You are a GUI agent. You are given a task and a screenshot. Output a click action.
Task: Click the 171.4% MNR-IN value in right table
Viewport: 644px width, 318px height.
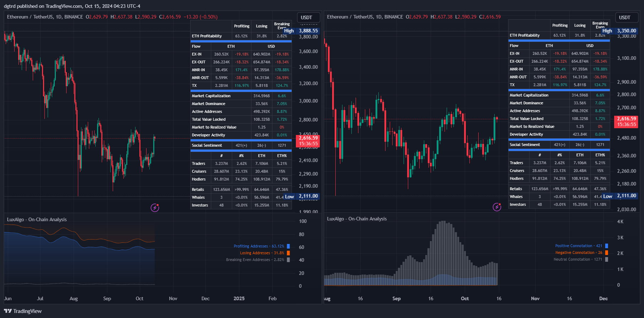pyautogui.click(x=560, y=69)
